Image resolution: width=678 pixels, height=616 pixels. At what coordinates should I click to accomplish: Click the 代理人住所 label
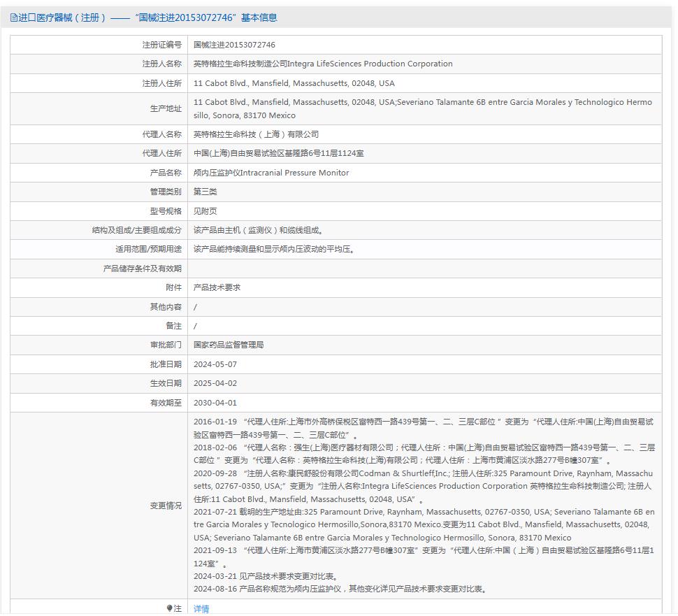[162, 153]
